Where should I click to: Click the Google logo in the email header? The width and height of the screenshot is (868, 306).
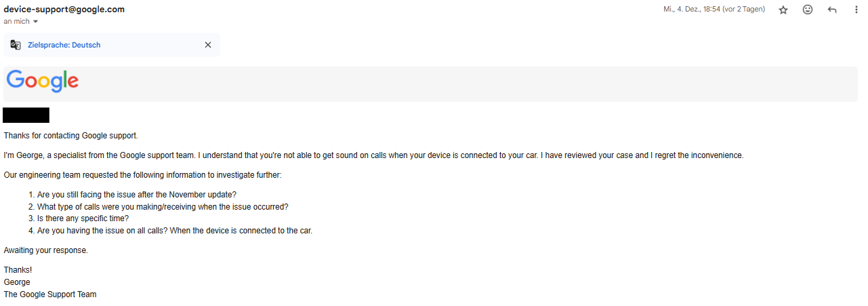pos(43,81)
